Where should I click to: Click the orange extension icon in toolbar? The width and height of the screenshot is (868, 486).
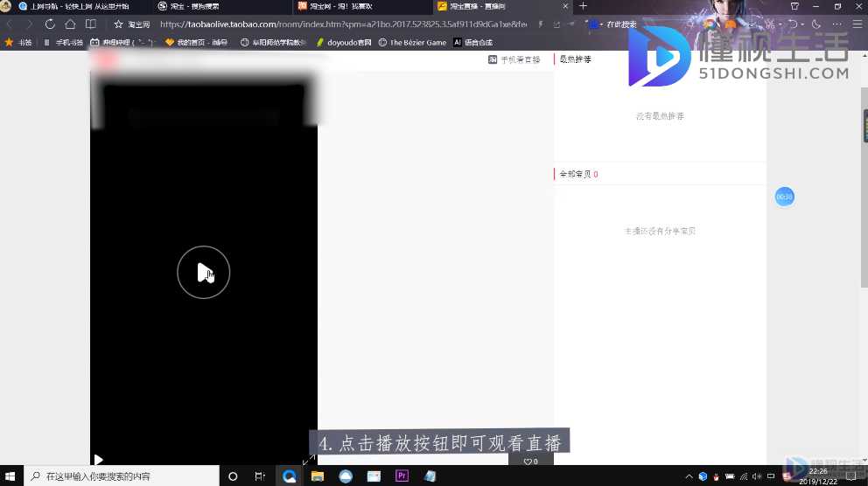(730, 24)
